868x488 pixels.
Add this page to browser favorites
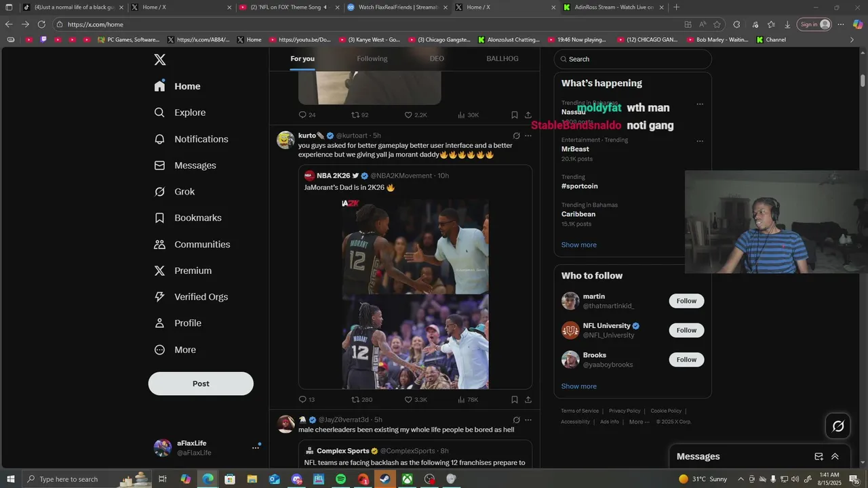(717, 24)
